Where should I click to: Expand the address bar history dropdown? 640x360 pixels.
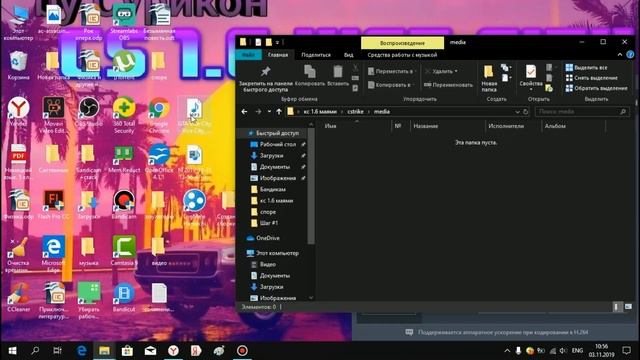tap(517, 111)
